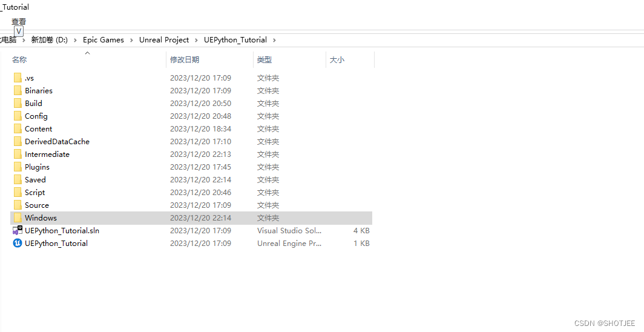Select the UEPython_Tutorial project file name
644x332 pixels.
click(56, 244)
